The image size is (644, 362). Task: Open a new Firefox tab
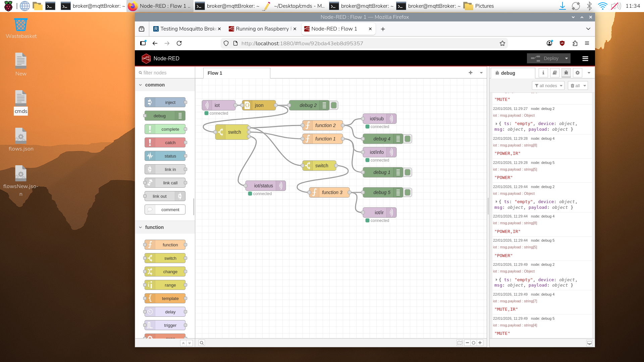coord(383,29)
